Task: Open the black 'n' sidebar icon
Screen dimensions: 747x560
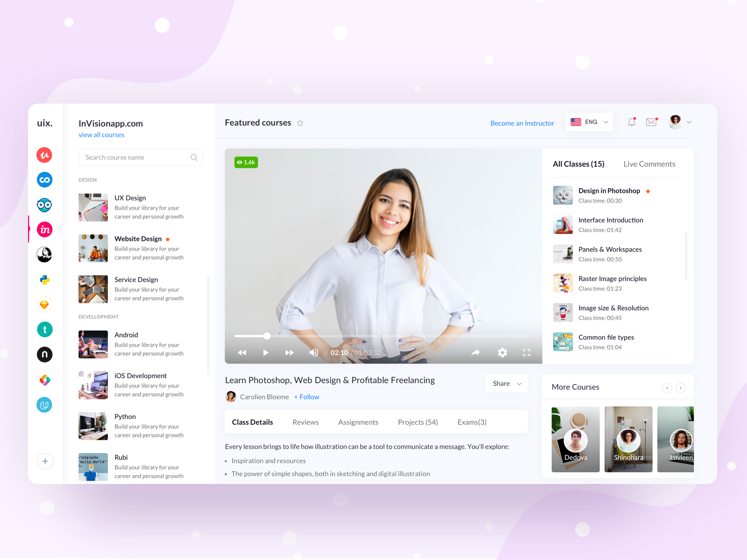Action: coord(44,355)
